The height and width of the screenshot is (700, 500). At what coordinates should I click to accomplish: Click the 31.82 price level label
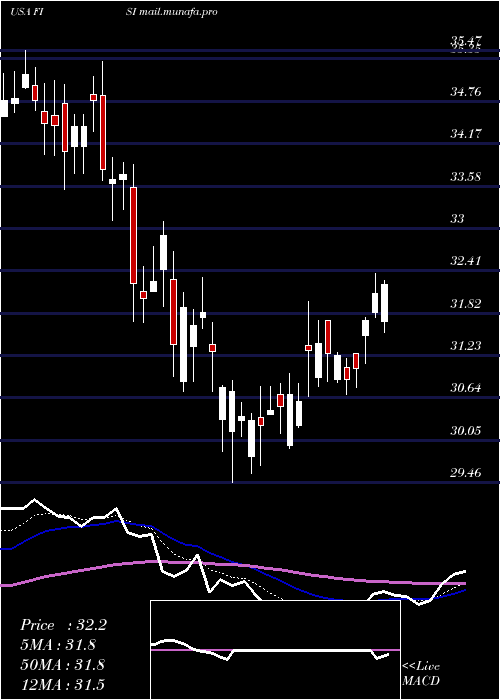click(x=466, y=304)
